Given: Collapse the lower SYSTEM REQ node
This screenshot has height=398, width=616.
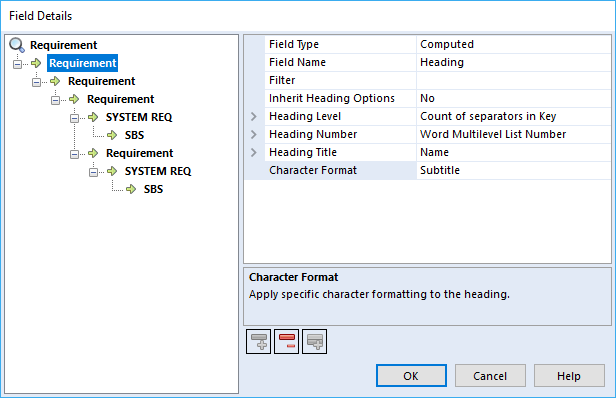Looking at the screenshot, I should (x=93, y=172).
